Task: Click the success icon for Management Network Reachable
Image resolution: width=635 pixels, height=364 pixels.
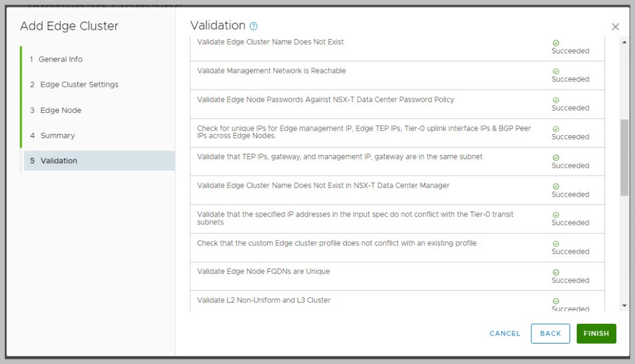Action: tap(556, 71)
